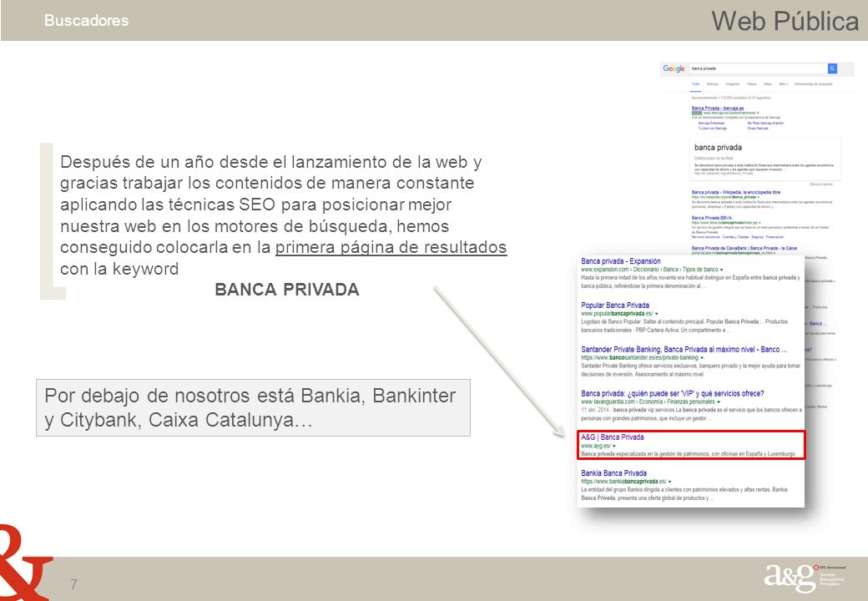
Task: Open the Banca Privada - Ibercaja.es ad link
Action: click(718, 108)
